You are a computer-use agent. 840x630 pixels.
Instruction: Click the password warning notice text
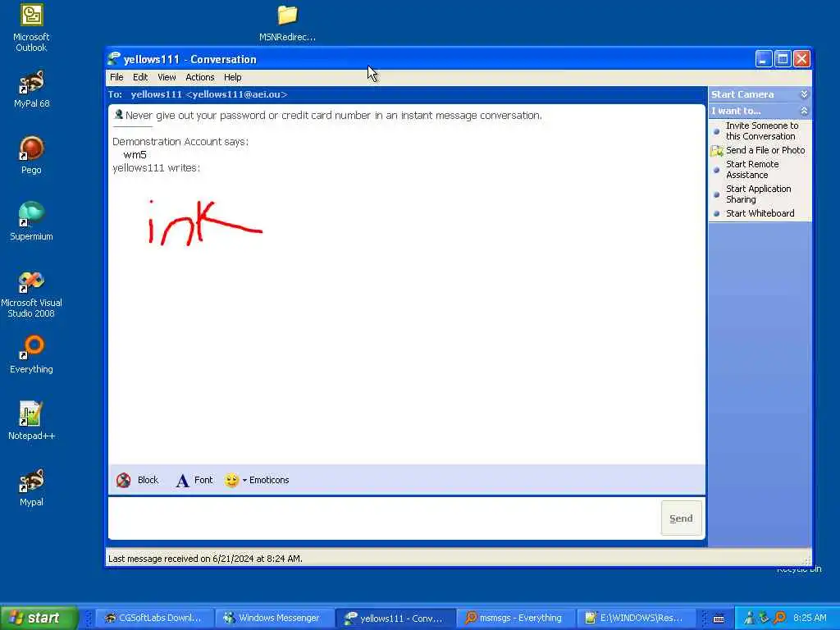point(333,115)
